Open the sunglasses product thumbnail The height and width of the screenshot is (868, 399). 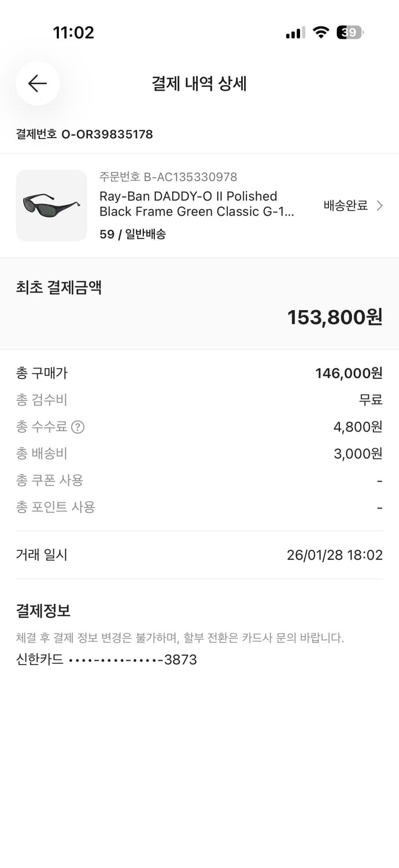51,205
